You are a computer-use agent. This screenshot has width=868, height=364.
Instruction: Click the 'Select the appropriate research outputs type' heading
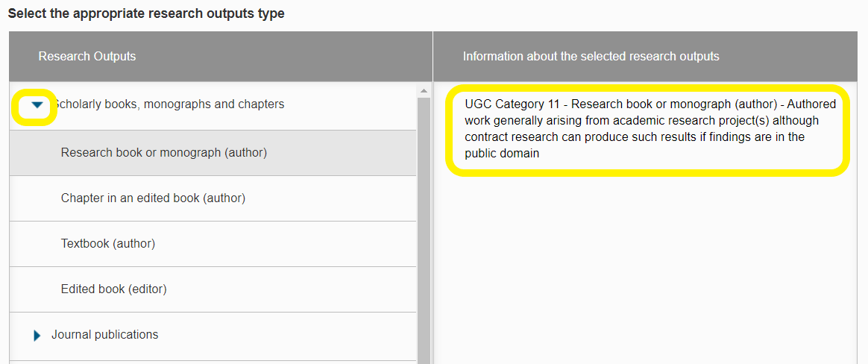coord(146,13)
